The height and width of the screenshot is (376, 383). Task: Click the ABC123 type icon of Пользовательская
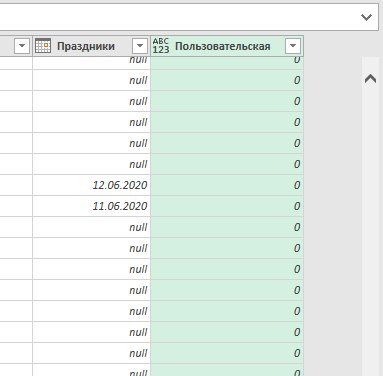(161, 46)
